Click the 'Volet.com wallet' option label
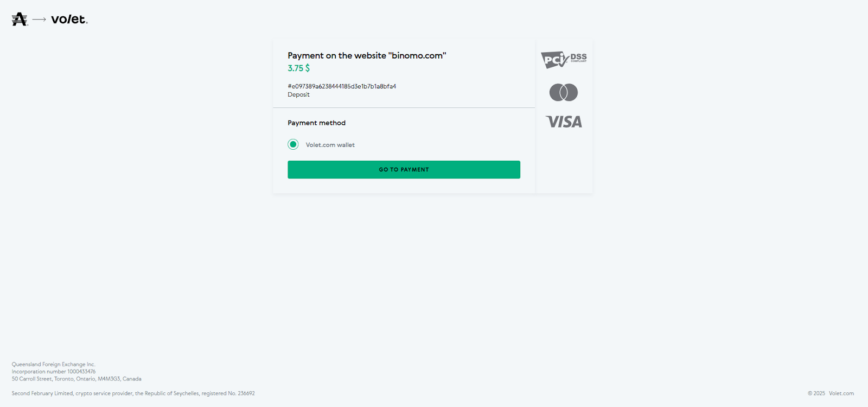 [x=330, y=145]
